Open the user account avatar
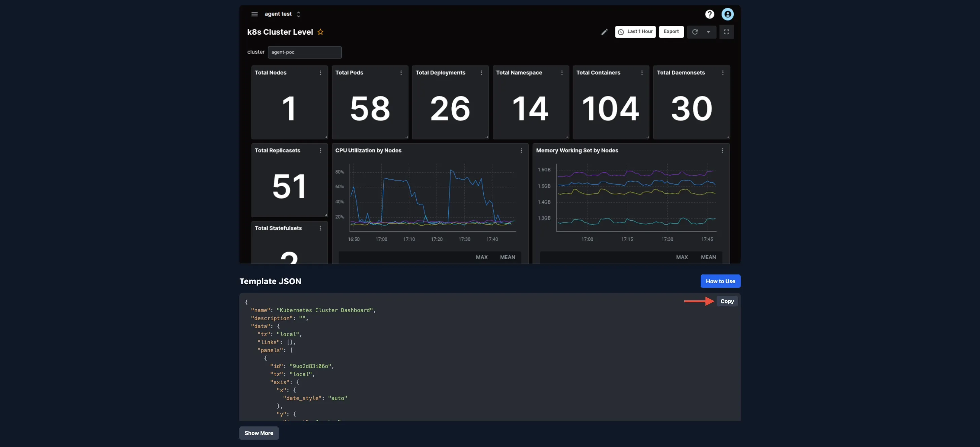 coord(727,14)
